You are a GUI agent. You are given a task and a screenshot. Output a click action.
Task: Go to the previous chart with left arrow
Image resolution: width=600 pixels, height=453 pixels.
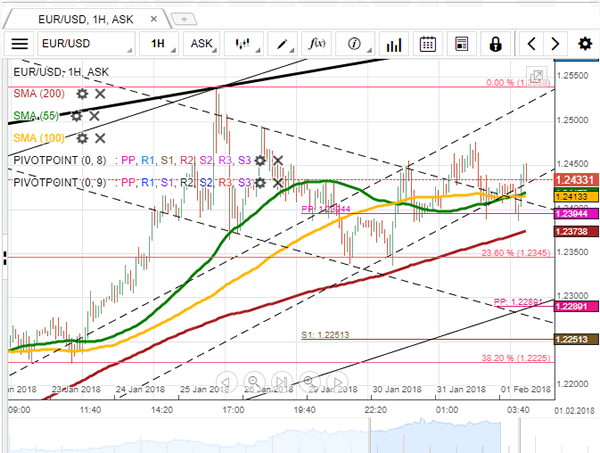531,43
